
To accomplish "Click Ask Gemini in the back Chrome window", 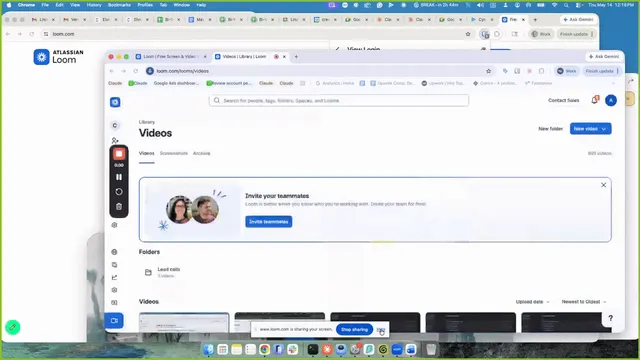I will click(578, 20).
